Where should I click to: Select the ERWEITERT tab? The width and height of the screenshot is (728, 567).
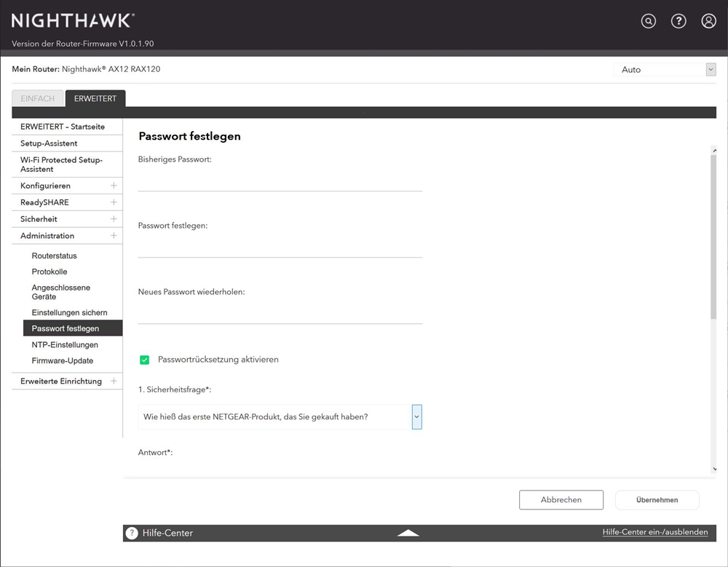click(x=95, y=99)
